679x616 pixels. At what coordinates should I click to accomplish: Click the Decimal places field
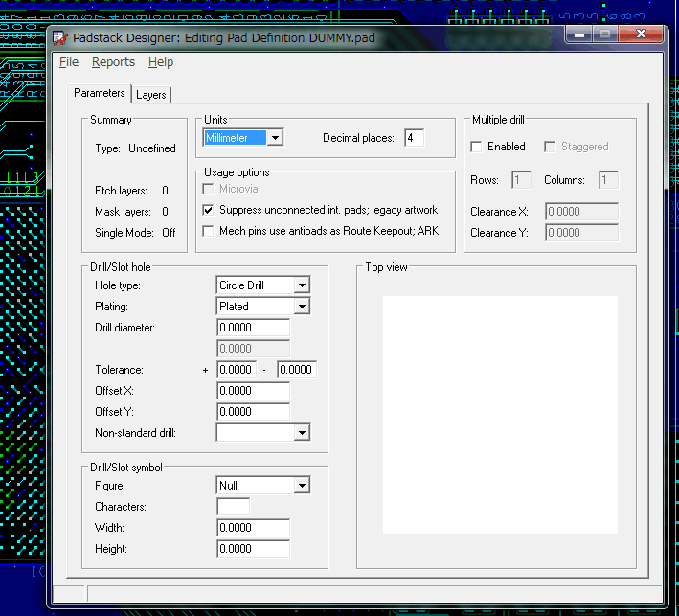coord(414,138)
